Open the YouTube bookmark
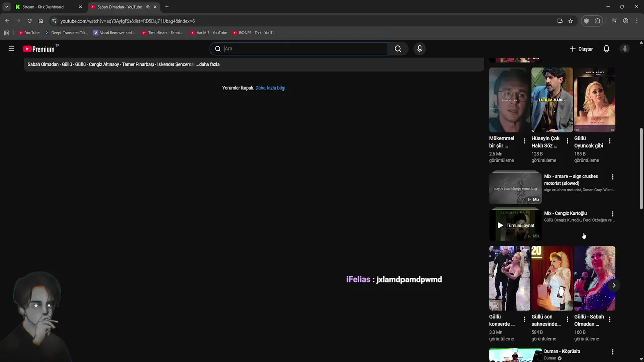Viewport: 644px width, 362px height. point(29,33)
